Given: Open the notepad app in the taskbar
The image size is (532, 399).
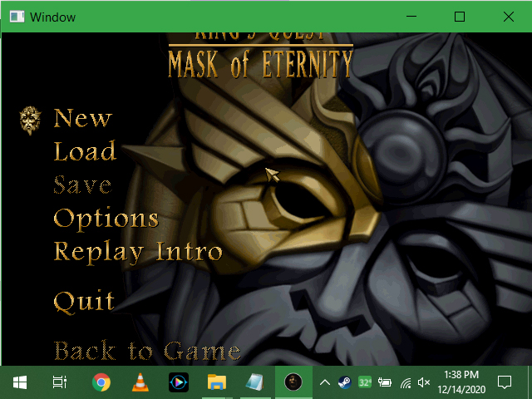Looking at the screenshot, I should (x=255, y=382).
